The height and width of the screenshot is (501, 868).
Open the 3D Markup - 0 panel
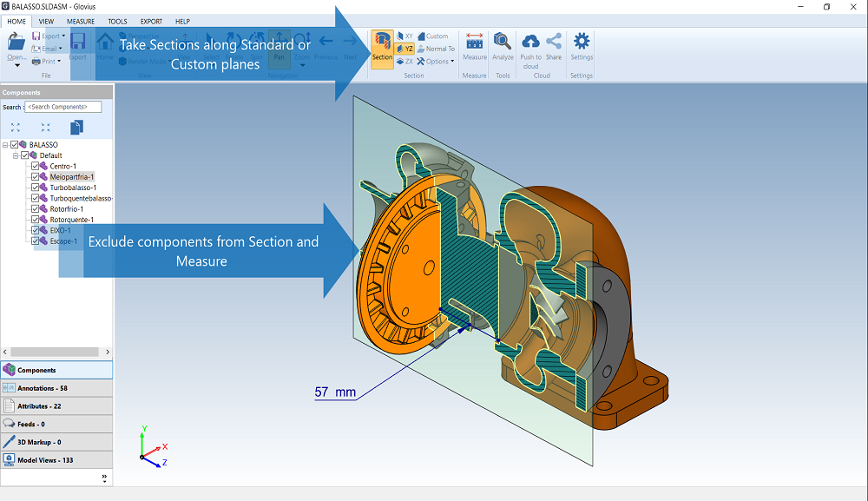point(56,442)
